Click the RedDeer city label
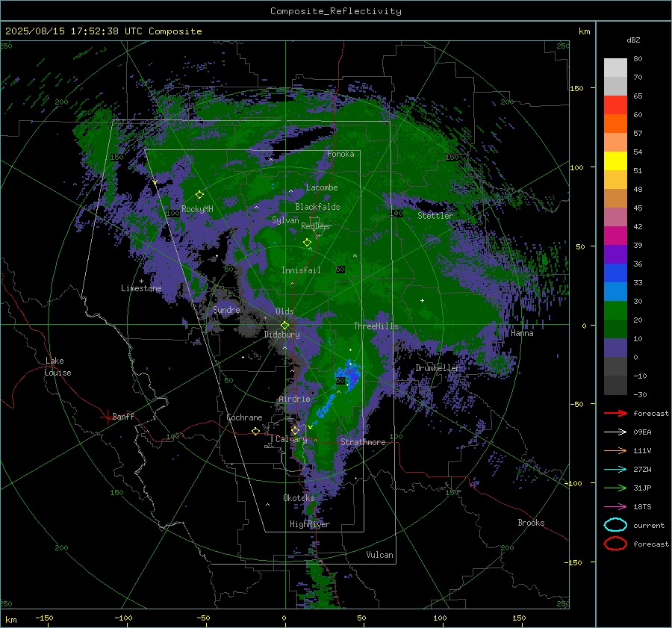 tap(317, 226)
